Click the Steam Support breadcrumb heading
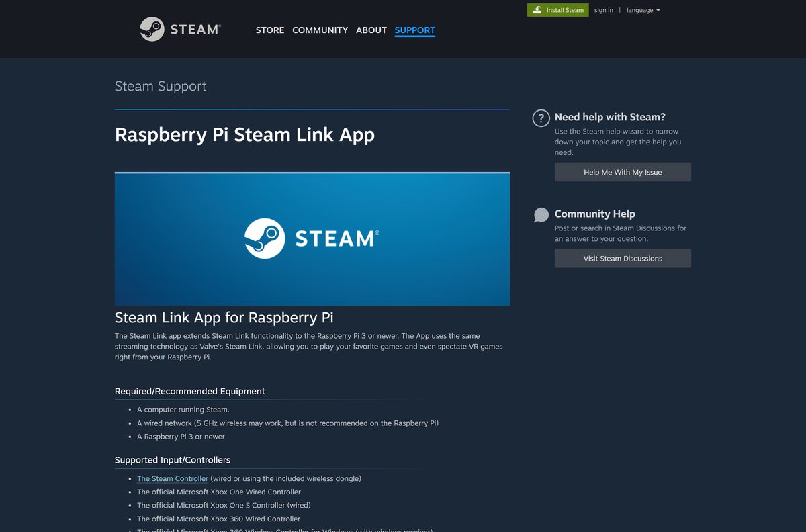The width and height of the screenshot is (806, 532). tap(161, 86)
